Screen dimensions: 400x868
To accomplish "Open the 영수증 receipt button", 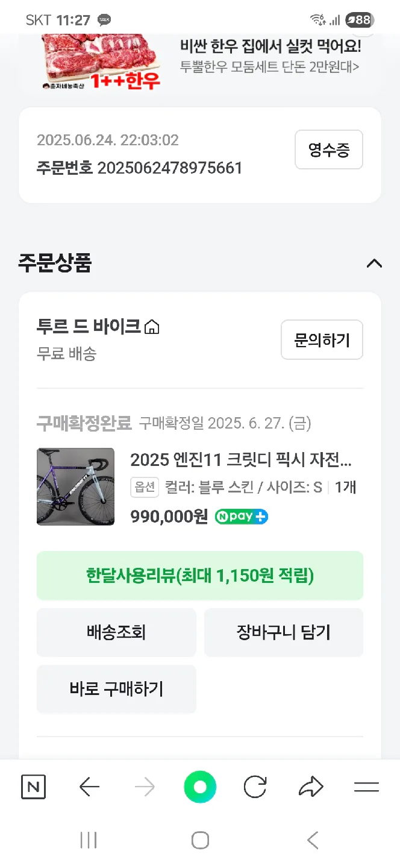I will [328, 149].
